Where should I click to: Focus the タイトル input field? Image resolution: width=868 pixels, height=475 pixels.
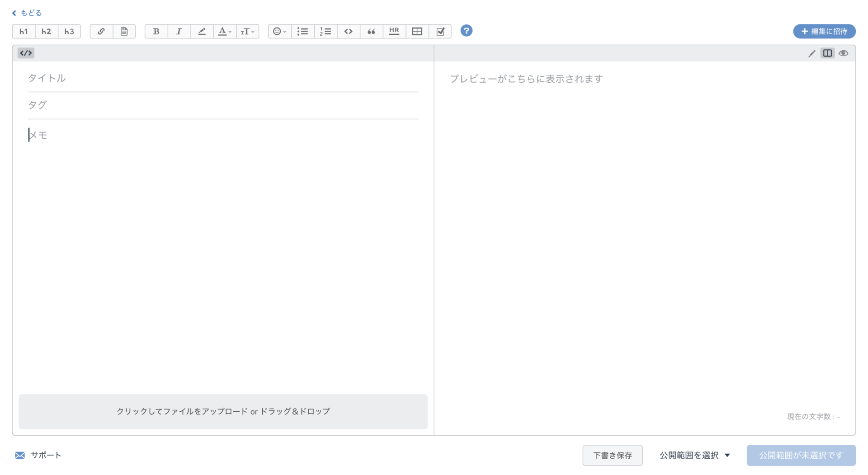pos(223,78)
